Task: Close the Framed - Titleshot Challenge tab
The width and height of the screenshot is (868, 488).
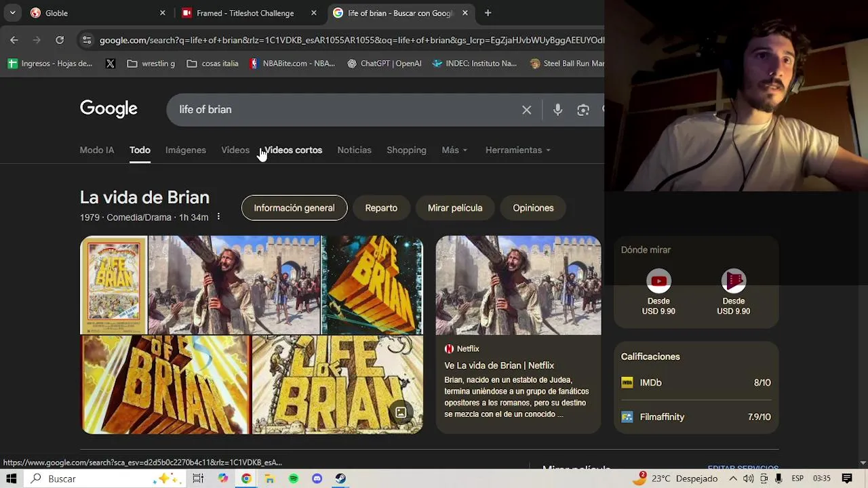Action: tap(313, 13)
